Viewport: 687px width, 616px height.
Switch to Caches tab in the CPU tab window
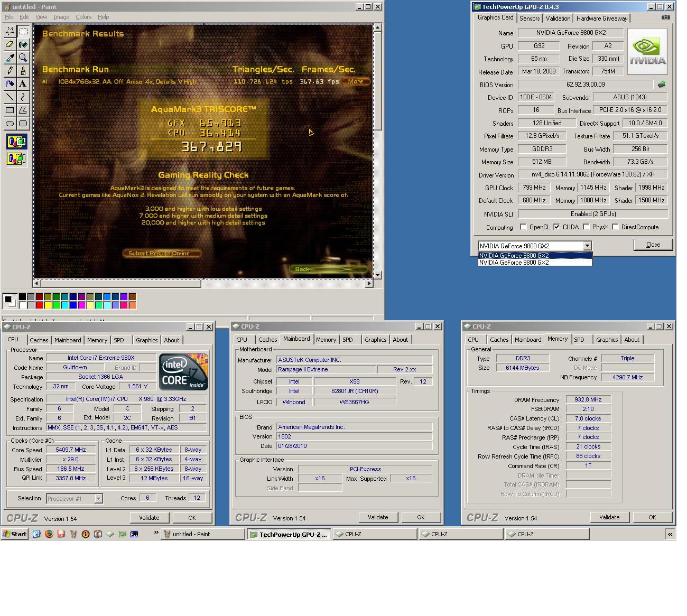pyautogui.click(x=39, y=340)
